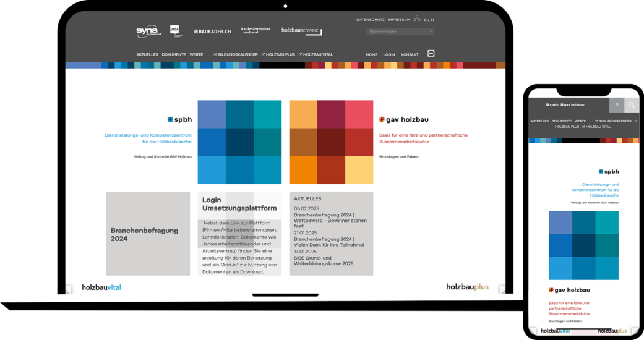
Task: Click the search submit arrow in Stichwortsuche
Action: pyautogui.click(x=431, y=32)
